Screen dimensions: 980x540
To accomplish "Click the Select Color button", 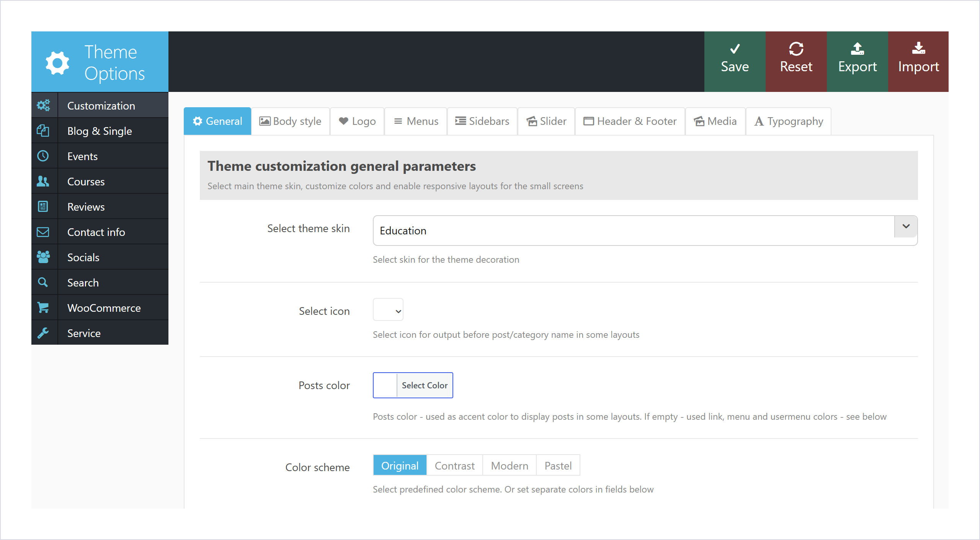I will (425, 385).
